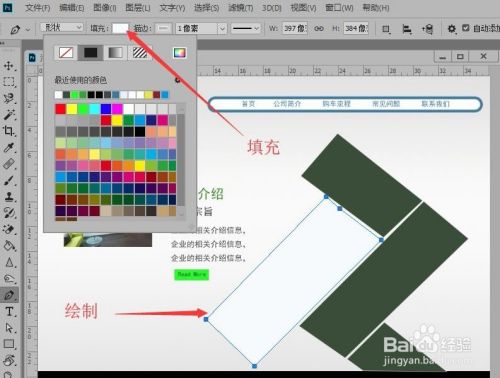
Task: Select the Dodge tool
Action: (9, 278)
